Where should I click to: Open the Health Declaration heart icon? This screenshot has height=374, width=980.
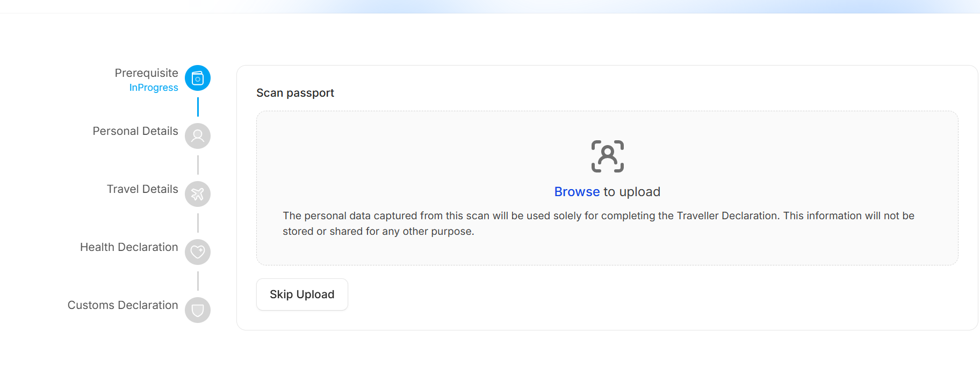click(198, 252)
